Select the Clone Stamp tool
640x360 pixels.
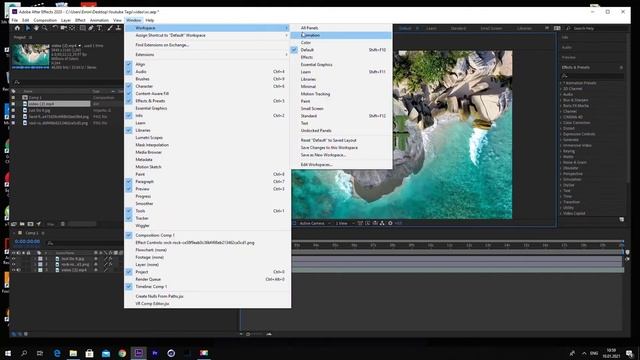(x=118, y=28)
